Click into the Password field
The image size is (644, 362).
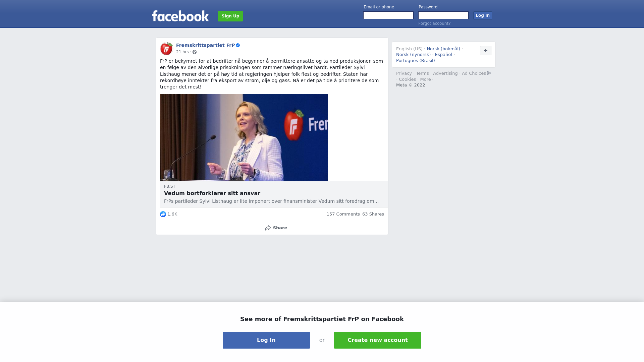pyautogui.click(x=443, y=15)
